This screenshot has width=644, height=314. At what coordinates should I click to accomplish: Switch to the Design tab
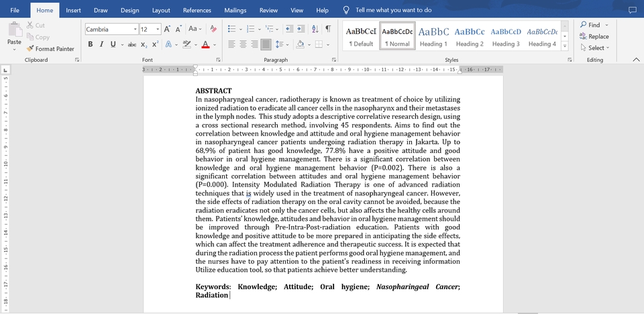click(129, 10)
